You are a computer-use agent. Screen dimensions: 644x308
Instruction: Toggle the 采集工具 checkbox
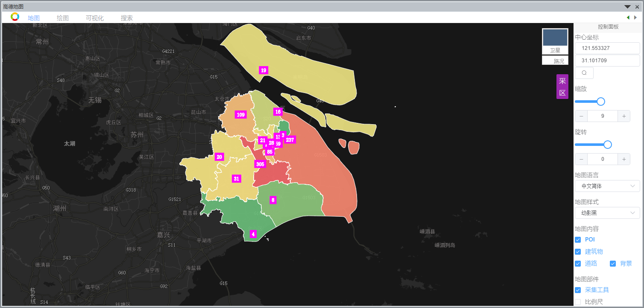pos(578,290)
